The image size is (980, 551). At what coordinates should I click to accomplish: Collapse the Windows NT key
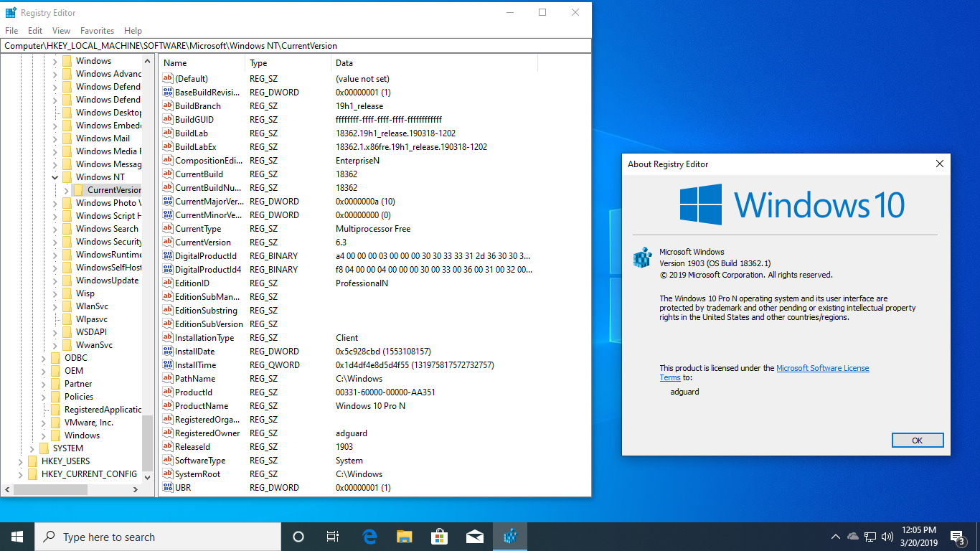coord(55,177)
